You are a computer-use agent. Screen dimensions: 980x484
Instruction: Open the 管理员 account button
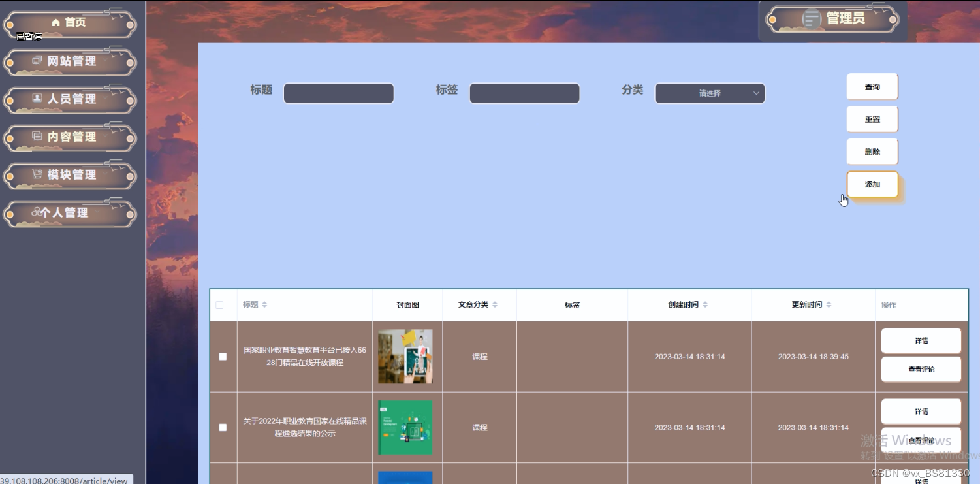click(832, 20)
